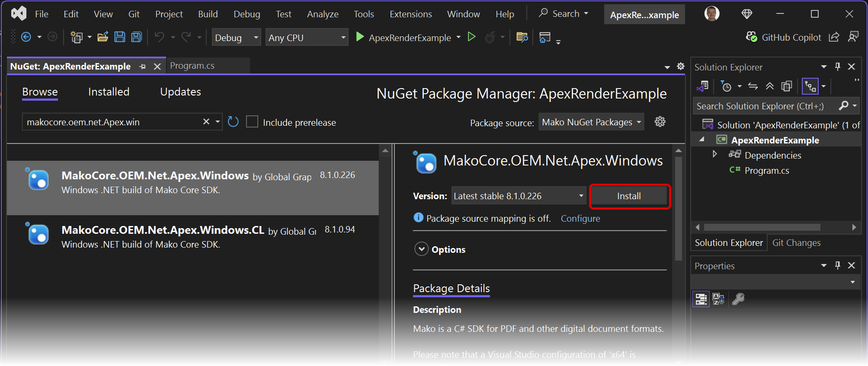Start Without Debugging using green outline arrow
Screen dimensions: 868x366
pos(472,37)
